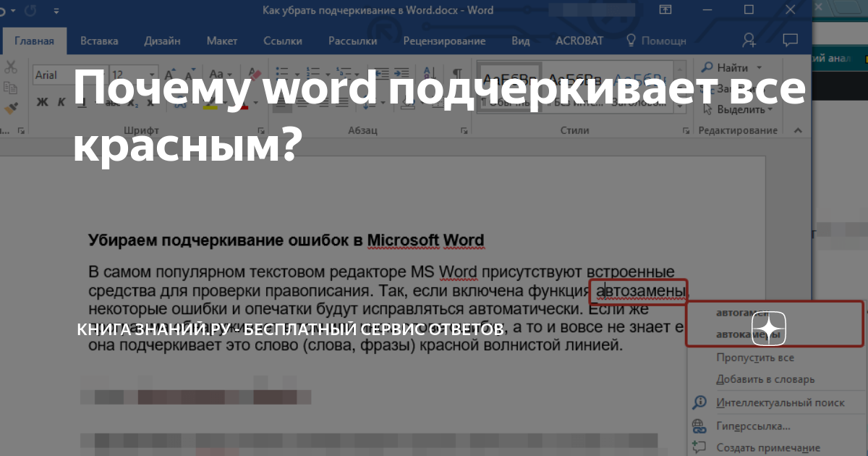
Task: Click the Share person icon
Action: point(749,40)
